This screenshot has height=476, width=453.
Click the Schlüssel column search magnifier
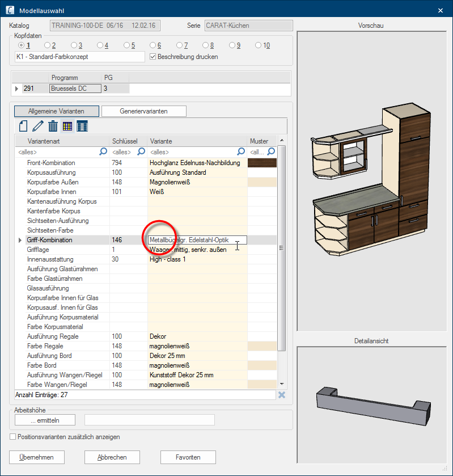click(141, 151)
